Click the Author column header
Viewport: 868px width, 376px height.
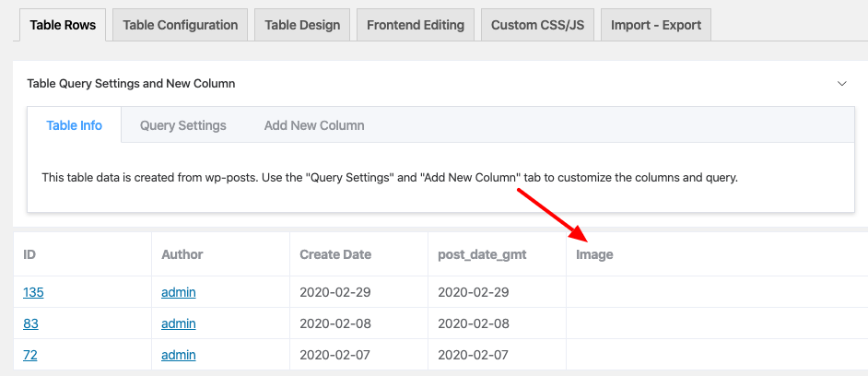(182, 254)
